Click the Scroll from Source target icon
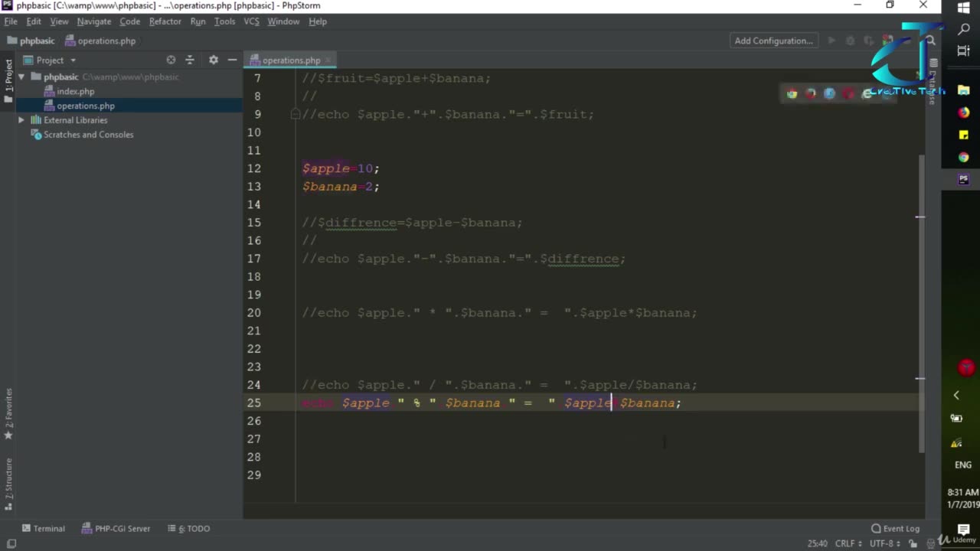The height and width of the screenshot is (551, 980). [x=171, y=60]
